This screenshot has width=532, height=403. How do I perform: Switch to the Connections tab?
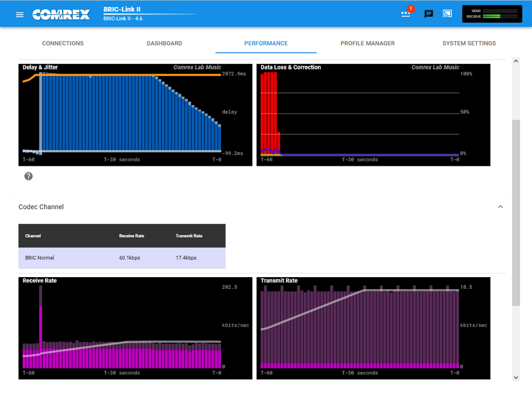pyautogui.click(x=63, y=44)
